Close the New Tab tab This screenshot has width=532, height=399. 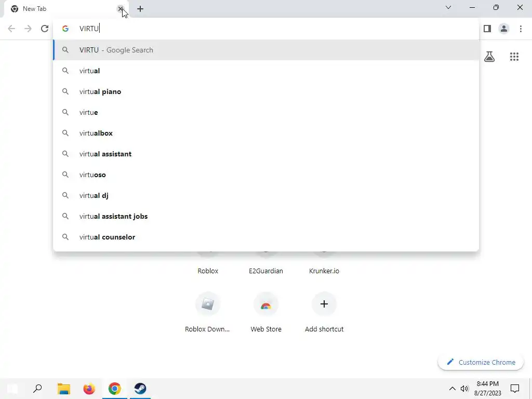(120, 9)
